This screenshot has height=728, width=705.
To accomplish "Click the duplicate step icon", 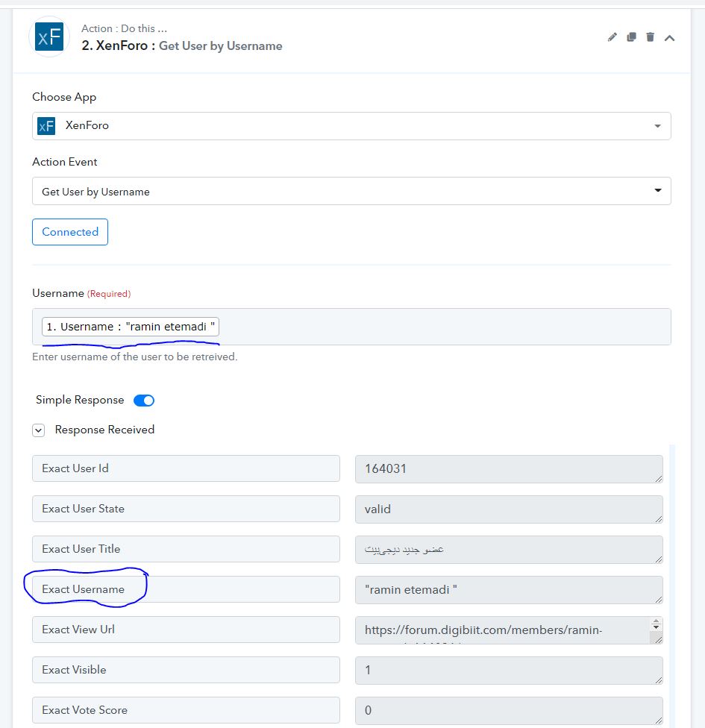I will (631, 37).
